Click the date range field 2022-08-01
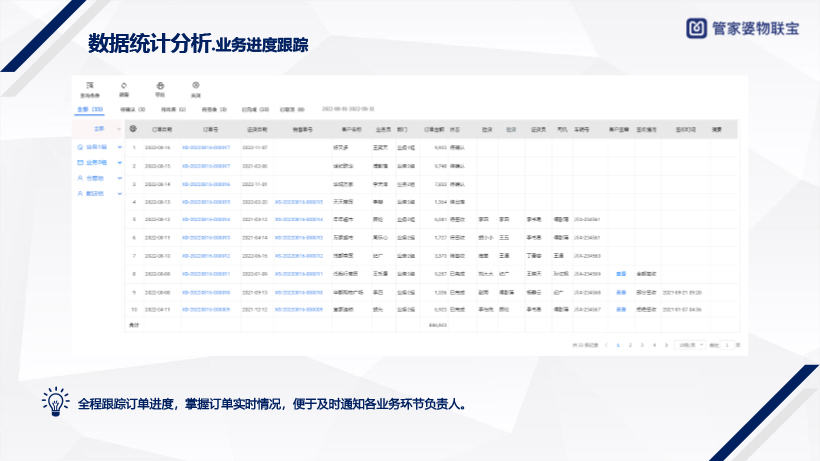820x461 pixels. tap(347, 108)
